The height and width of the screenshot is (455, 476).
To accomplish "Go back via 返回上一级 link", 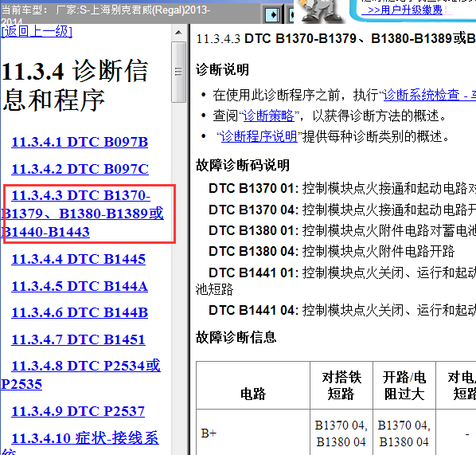I will [37, 31].
